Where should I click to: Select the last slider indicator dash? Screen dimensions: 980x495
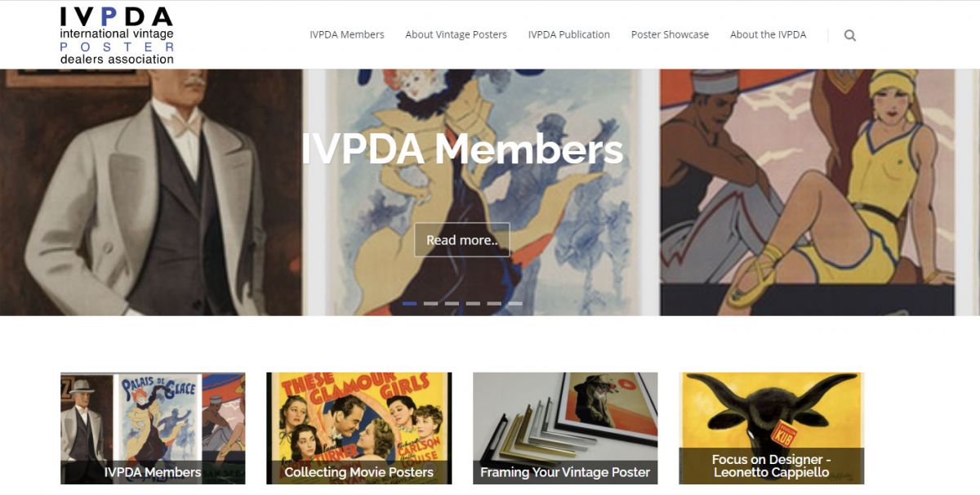click(x=515, y=303)
